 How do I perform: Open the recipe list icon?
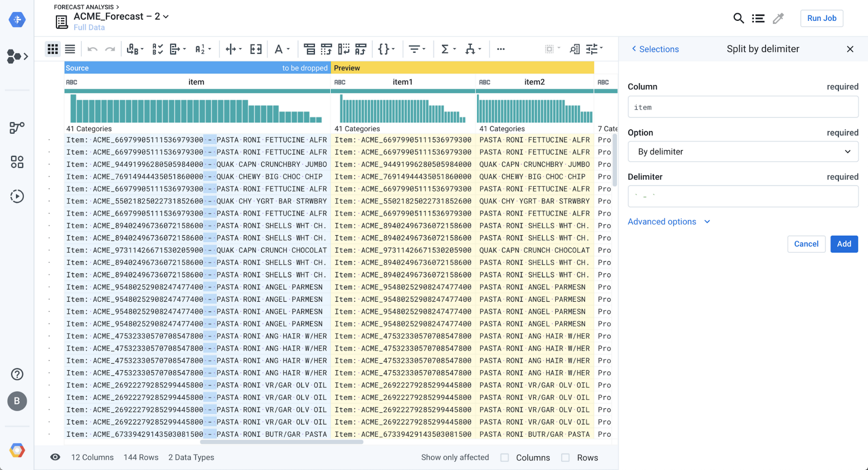(758, 18)
